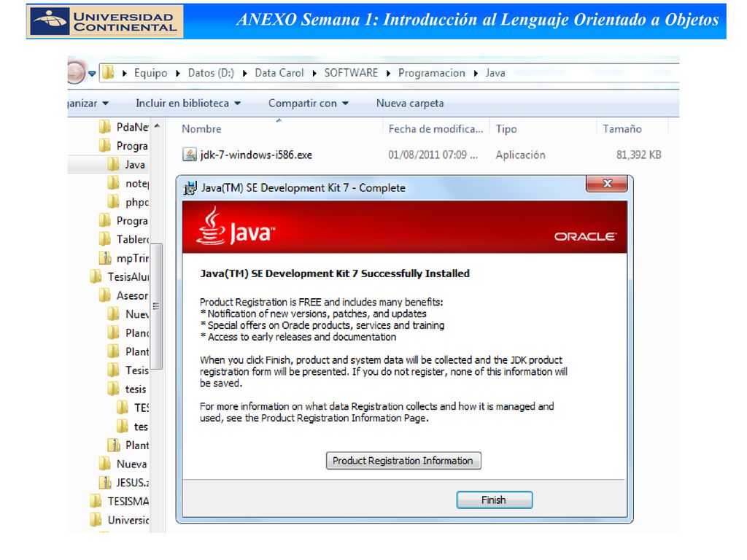The image size is (747, 560).
Task: Click the Java installer title bar icon
Action: click(190, 187)
